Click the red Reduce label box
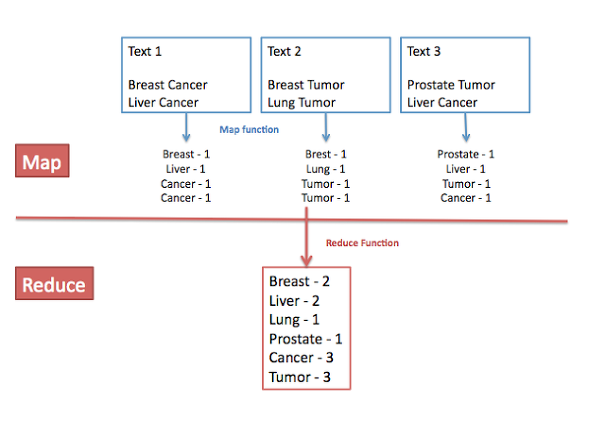The height and width of the screenshot is (436, 605). click(x=54, y=283)
